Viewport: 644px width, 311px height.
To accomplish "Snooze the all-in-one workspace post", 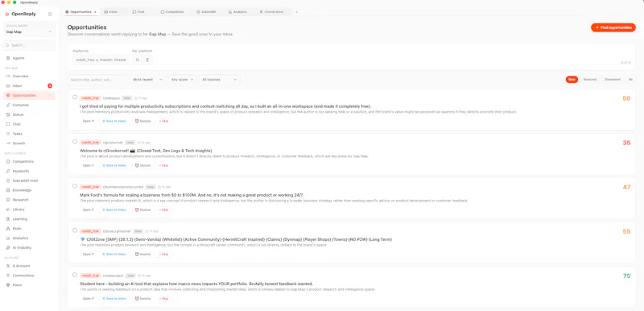I will (x=143, y=121).
